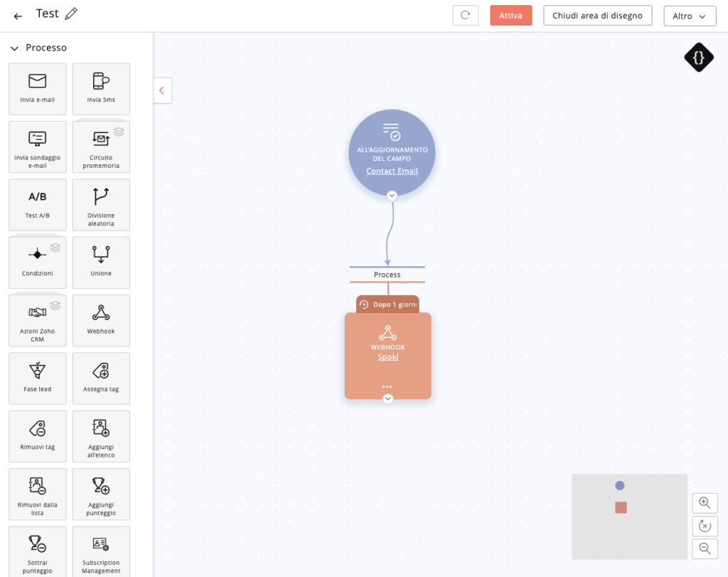Screen dimensions: 728x577
Task: Choose the Aggiungi punteggio block
Action: (101, 494)
